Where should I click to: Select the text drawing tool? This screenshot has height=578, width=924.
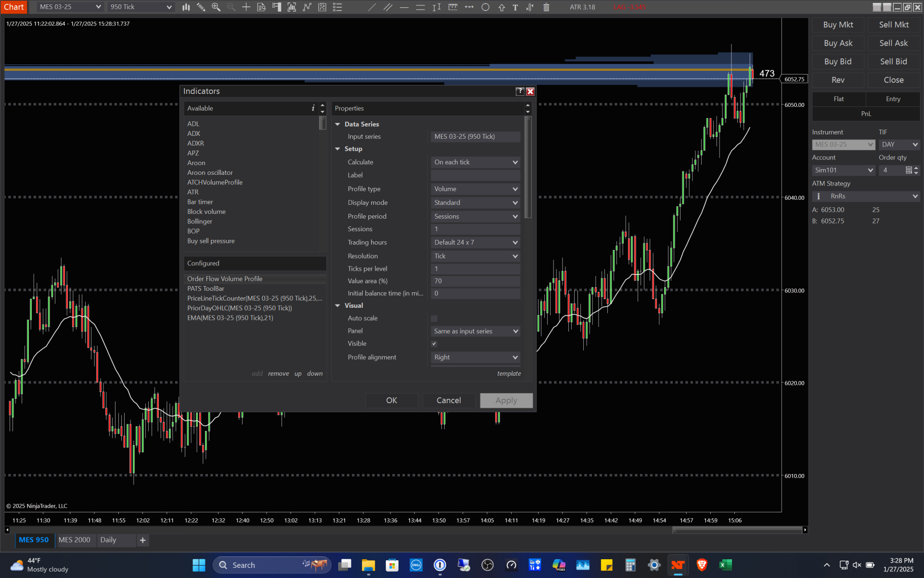coord(515,7)
